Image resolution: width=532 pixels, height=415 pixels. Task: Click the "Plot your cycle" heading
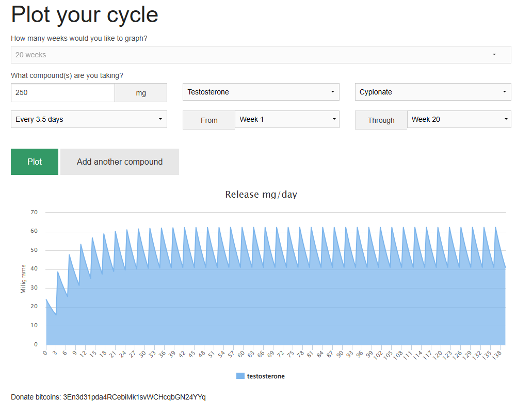(x=85, y=15)
